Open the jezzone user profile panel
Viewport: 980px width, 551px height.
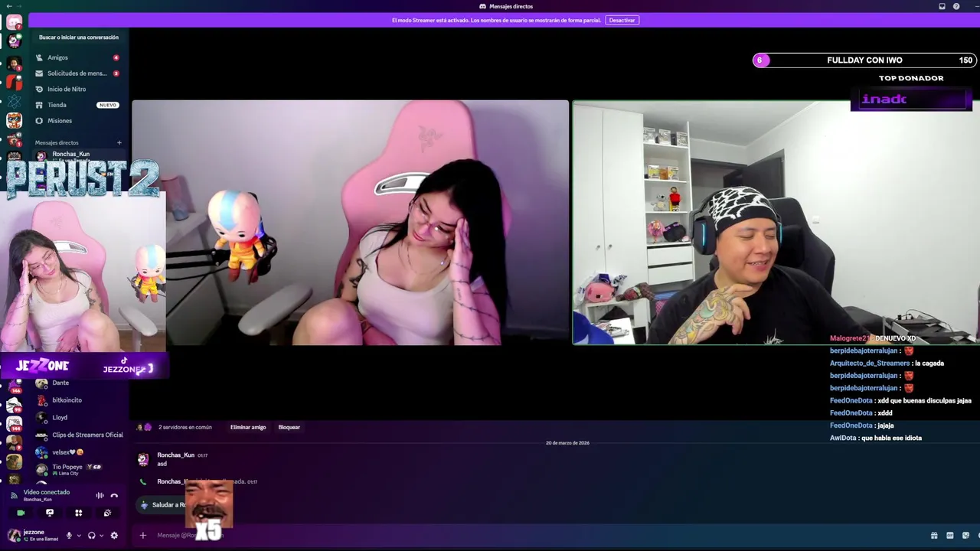[x=34, y=535]
